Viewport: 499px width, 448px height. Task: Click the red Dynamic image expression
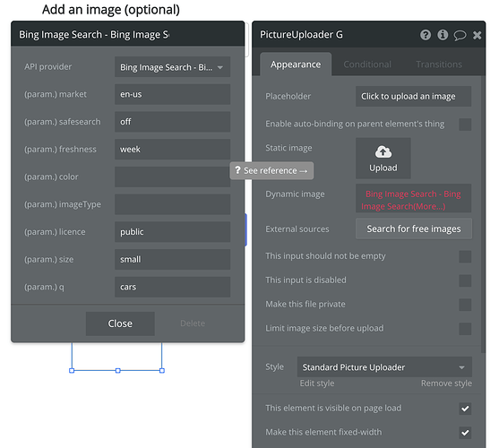(413, 198)
